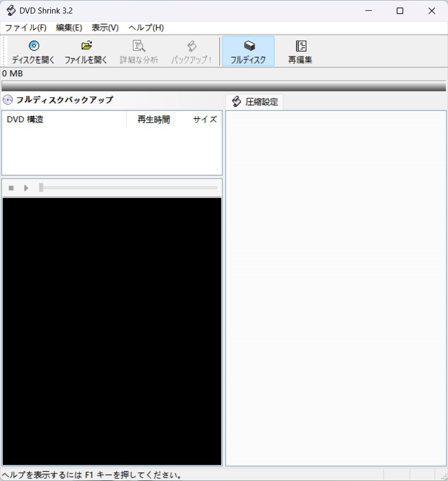Click the サイズ column header
Viewport: 448px width, 481px height.
click(x=198, y=119)
